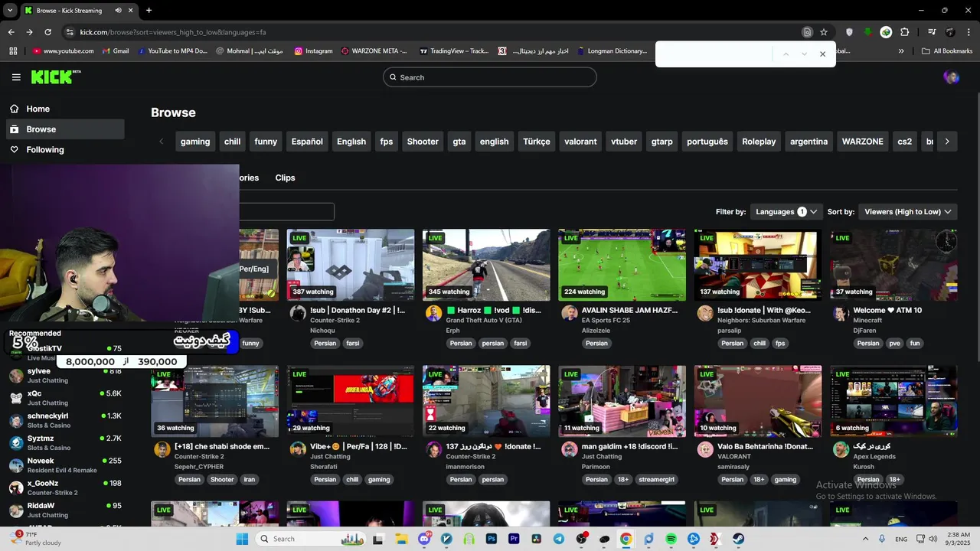Toggle microphone icon in system tray
Image resolution: width=980 pixels, height=551 pixels.
coord(882,539)
